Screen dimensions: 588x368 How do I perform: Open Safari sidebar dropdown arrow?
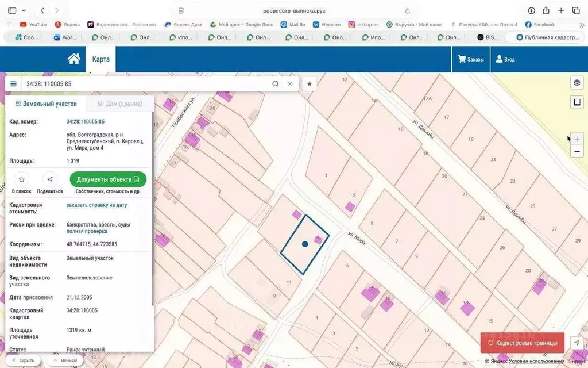point(24,10)
